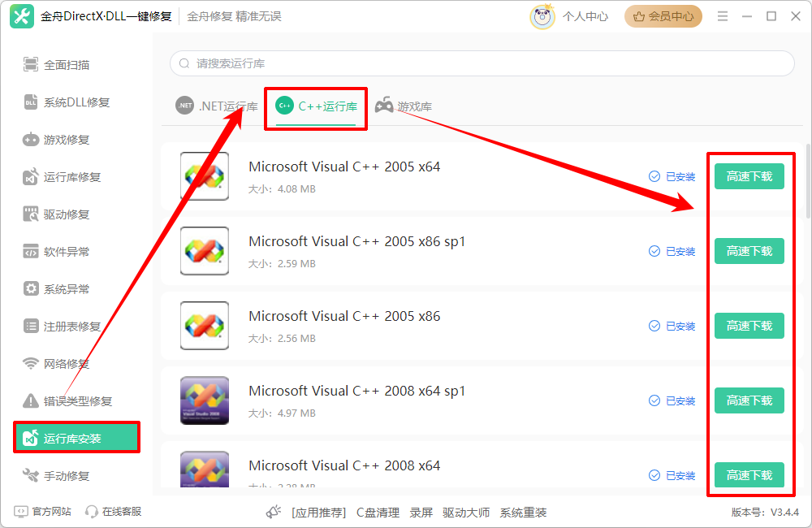The height and width of the screenshot is (528, 812).
Task: Download Visual C++ 2005 x64 via 高速下载
Action: pyautogui.click(x=749, y=176)
